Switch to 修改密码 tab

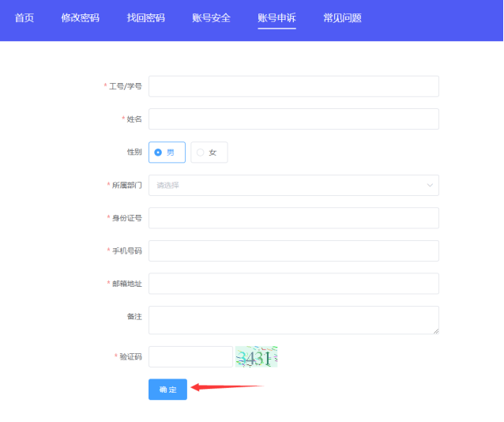pyautogui.click(x=81, y=17)
